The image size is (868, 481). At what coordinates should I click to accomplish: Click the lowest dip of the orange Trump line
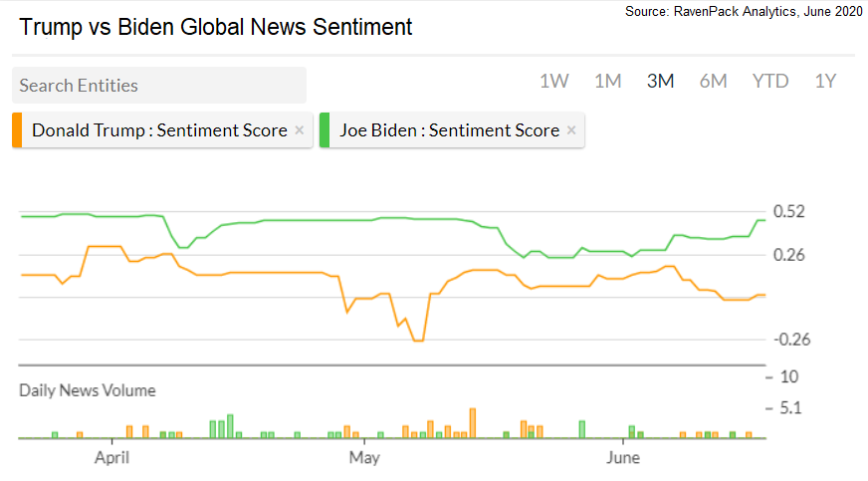click(x=418, y=341)
